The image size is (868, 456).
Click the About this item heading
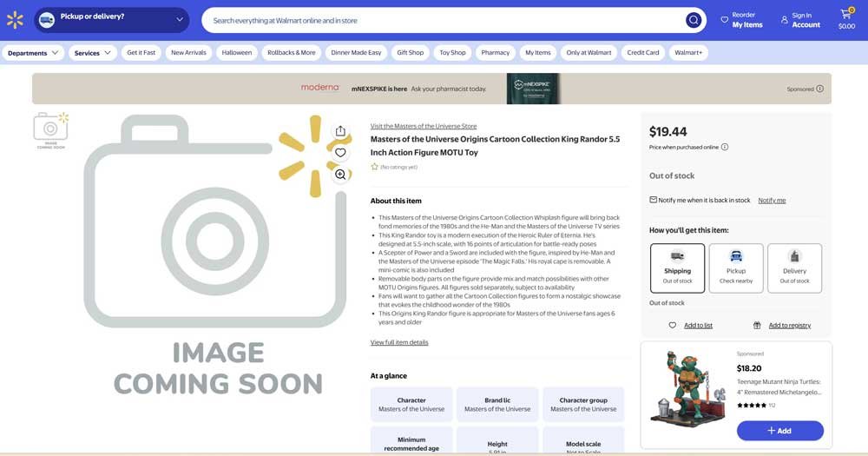click(396, 202)
